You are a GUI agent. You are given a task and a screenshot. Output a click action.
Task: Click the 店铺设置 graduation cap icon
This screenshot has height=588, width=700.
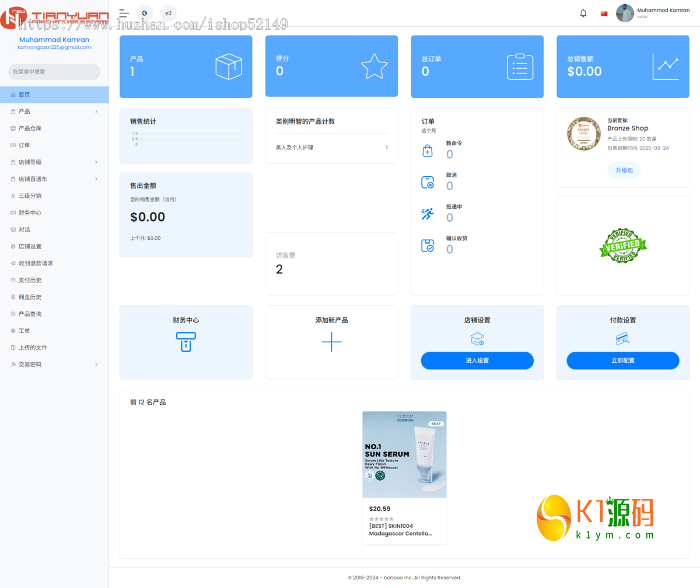pyautogui.click(x=477, y=339)
